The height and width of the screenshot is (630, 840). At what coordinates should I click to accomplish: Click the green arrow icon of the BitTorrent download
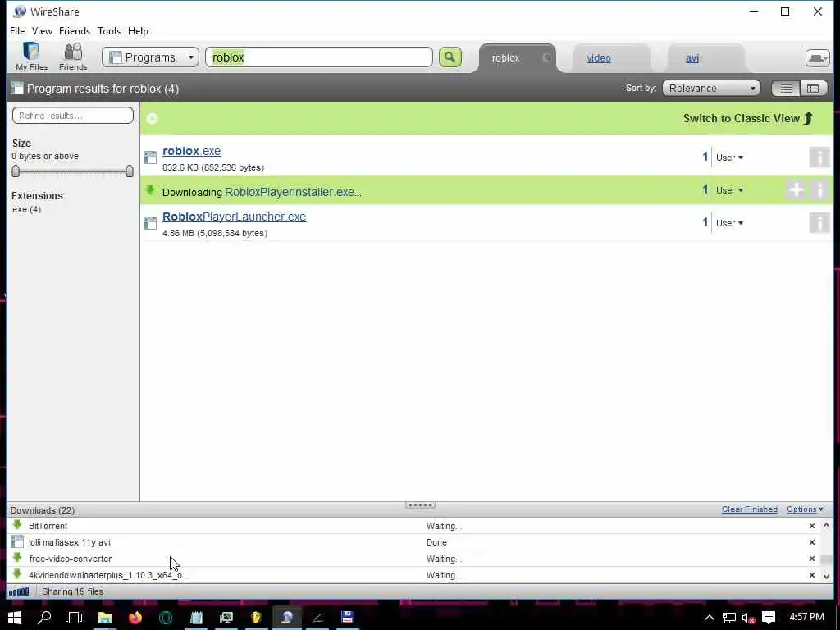(x=17, y=525)
